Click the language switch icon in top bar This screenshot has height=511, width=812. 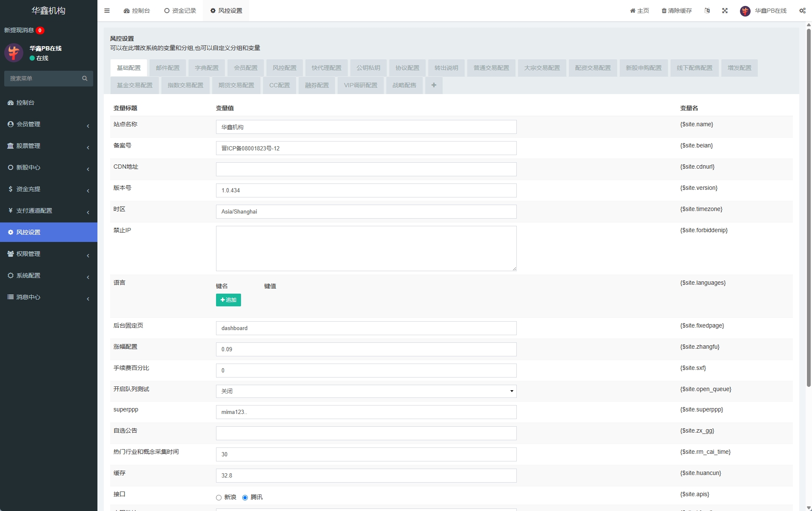[707, 11]
